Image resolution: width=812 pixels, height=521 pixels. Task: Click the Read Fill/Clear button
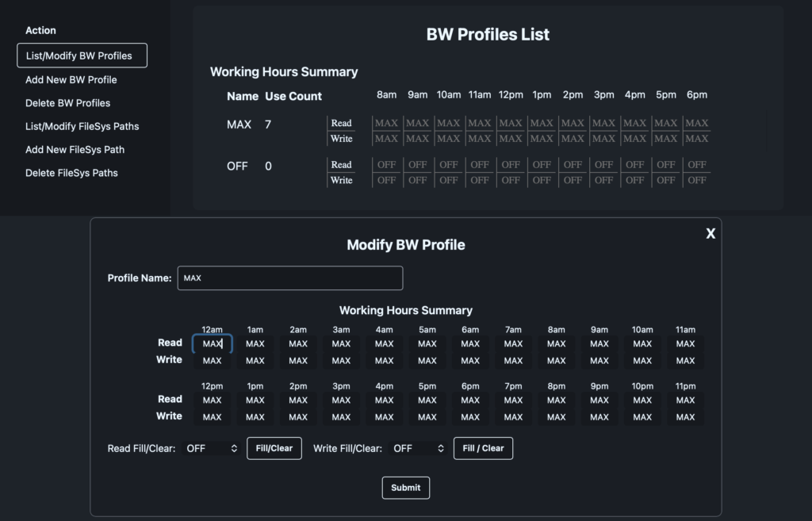click(274, 449)
